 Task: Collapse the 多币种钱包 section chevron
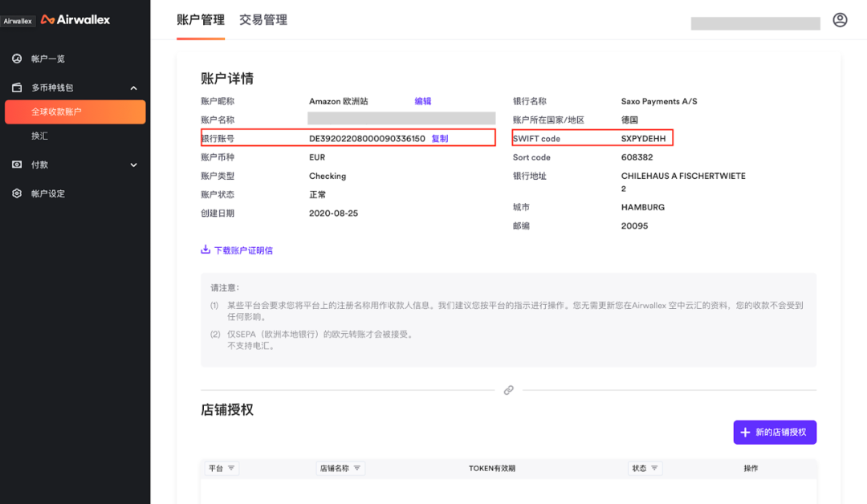(135, 87)
